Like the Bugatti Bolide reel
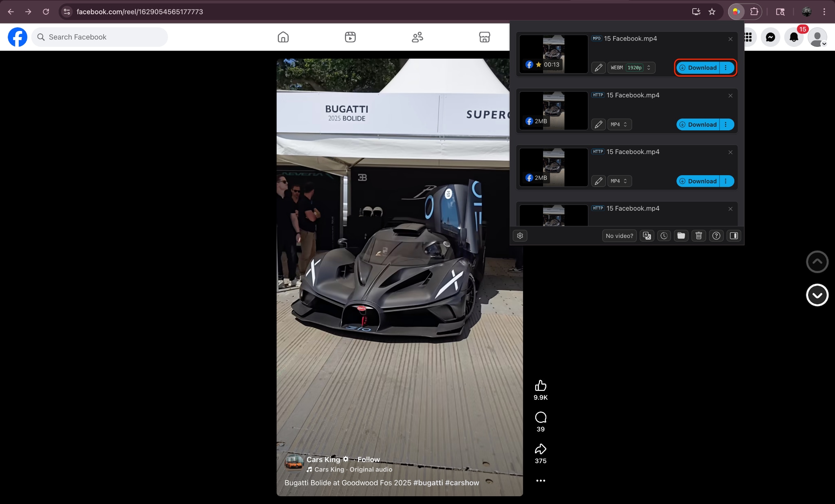The width and height of the screenshot is (835, 504). (541, 385)
